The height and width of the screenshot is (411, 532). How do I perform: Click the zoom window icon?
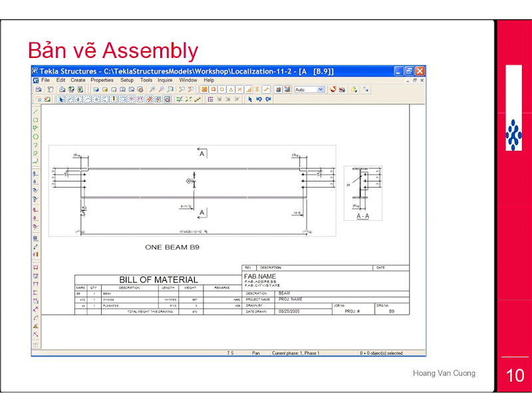point(170,90)
